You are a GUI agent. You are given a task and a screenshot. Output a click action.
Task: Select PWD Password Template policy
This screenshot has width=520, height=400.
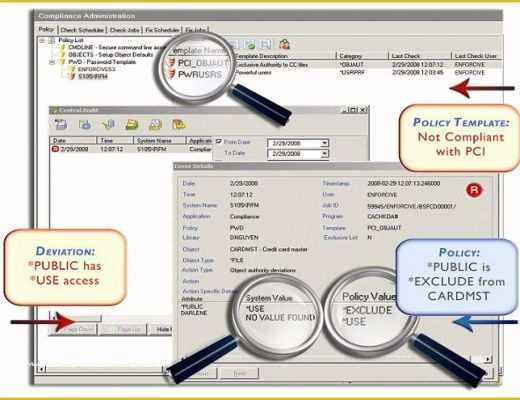click(102, 62)
